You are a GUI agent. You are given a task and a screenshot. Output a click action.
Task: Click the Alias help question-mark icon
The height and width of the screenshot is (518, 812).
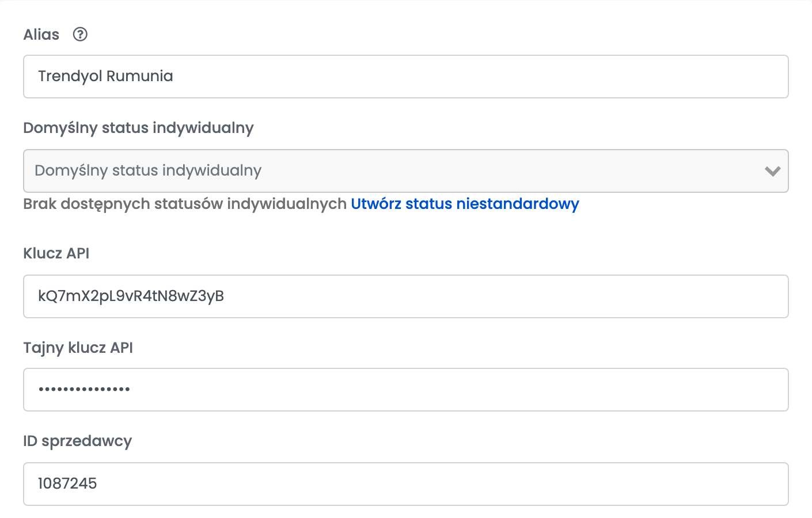click(x=80, y=35)
